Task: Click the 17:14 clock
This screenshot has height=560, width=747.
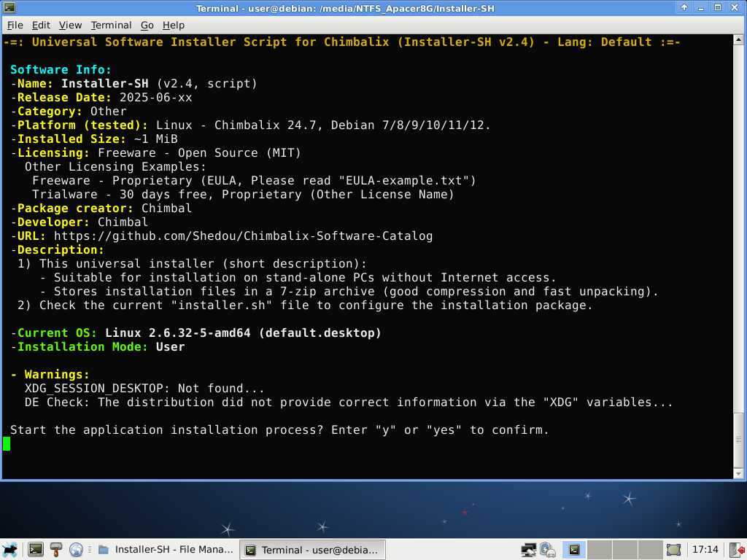Action: pyautogui.click(x=705, y=550)
